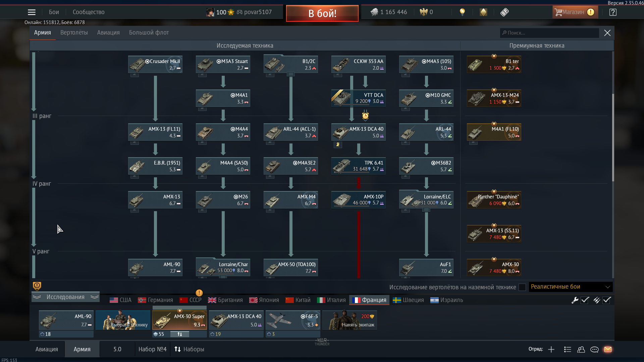Select the Армия research tab
This screenshot has height=362, width=644.
[x=43, y=33]
